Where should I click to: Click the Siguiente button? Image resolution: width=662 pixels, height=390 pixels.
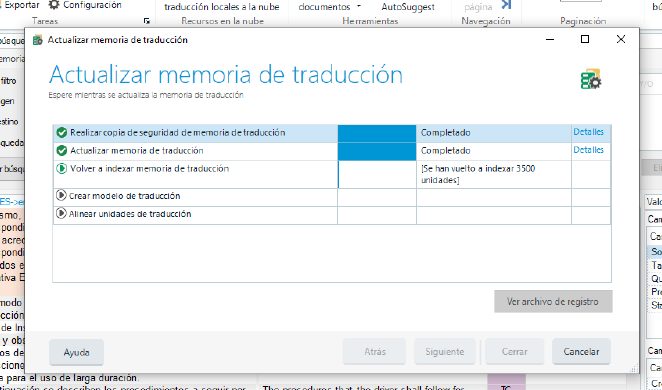[445, 352]
